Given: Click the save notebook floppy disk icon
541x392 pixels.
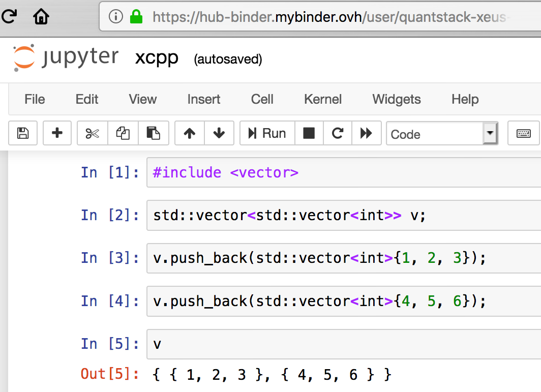Looking at the screenshot, I should tap(23, 134).
